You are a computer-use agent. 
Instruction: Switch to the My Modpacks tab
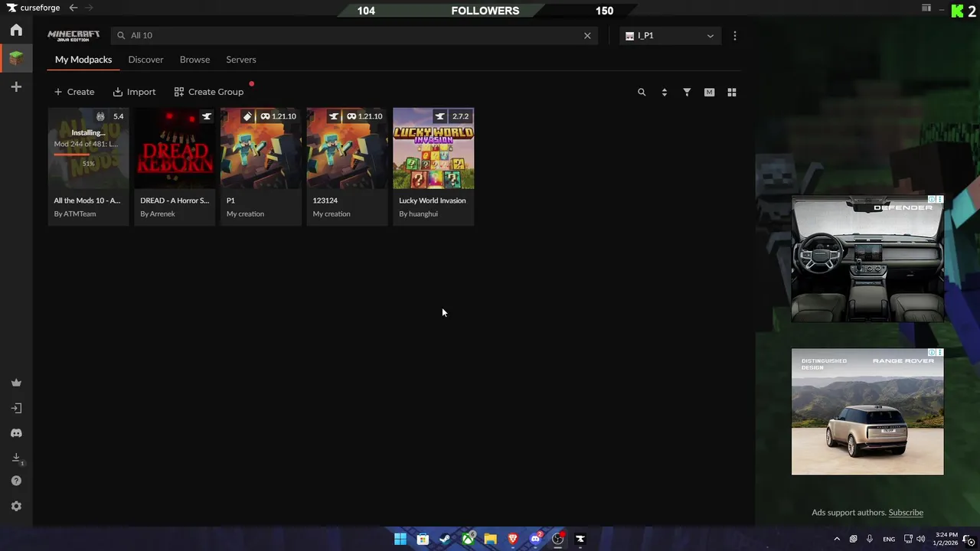tap(83, 60)
